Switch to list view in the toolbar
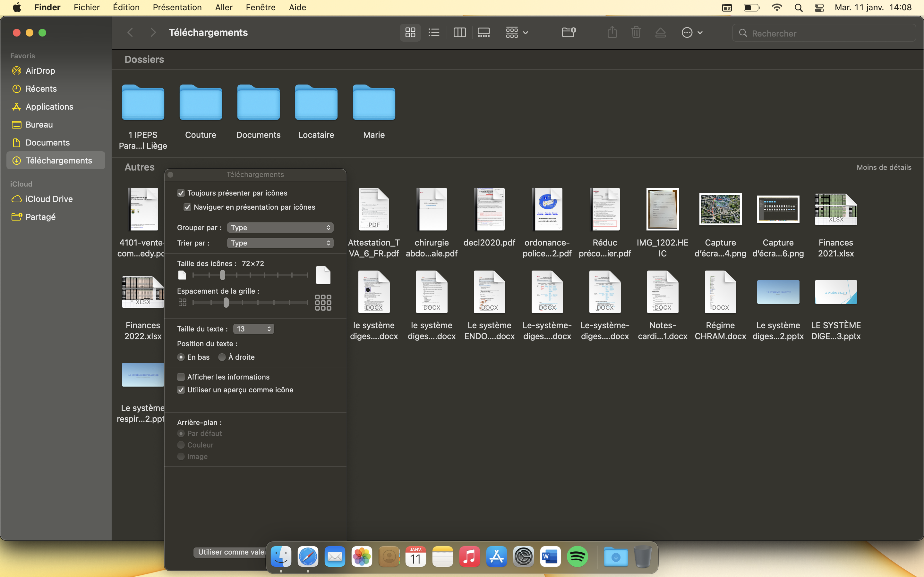 [434, 32]
